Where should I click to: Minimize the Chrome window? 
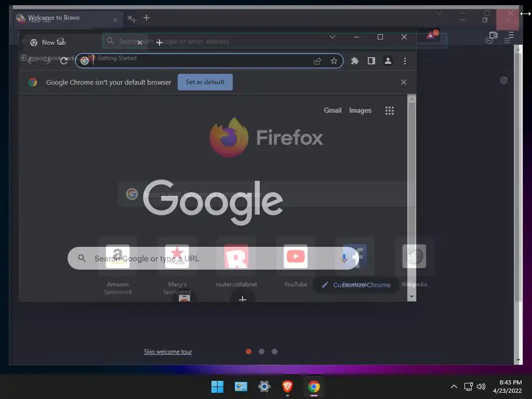(356, 37)
